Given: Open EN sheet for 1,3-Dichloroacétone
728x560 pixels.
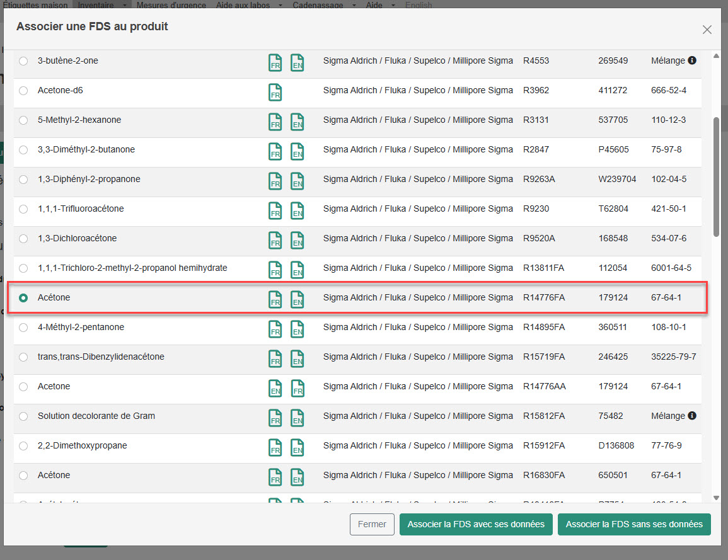Looking at the screenshot, I should tap(297, 241).
